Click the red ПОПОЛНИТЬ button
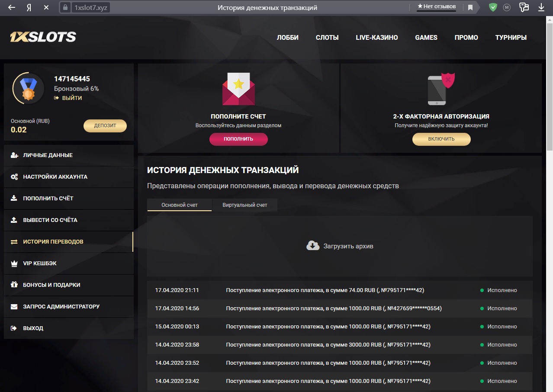 point(238,139)
